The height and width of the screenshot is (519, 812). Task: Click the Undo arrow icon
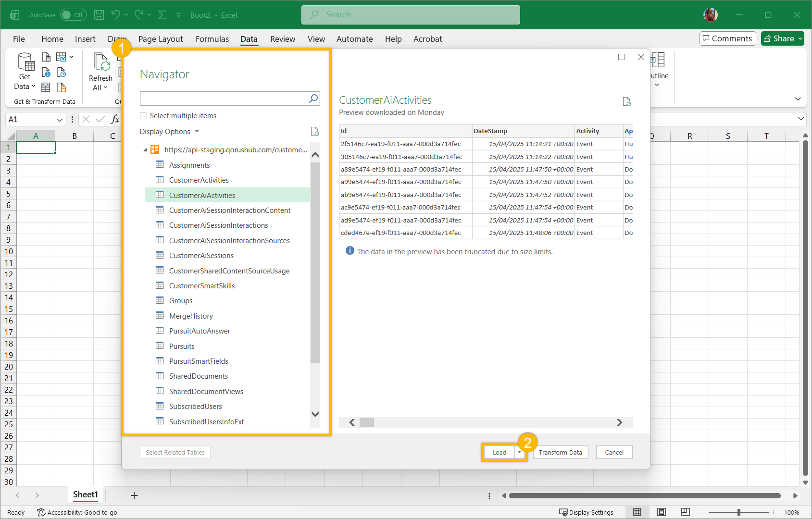click(x=115, y=15)
